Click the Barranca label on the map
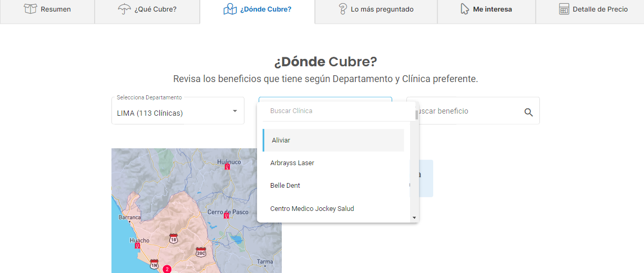Screen dimensions: 644x273 tap(130, 217)
